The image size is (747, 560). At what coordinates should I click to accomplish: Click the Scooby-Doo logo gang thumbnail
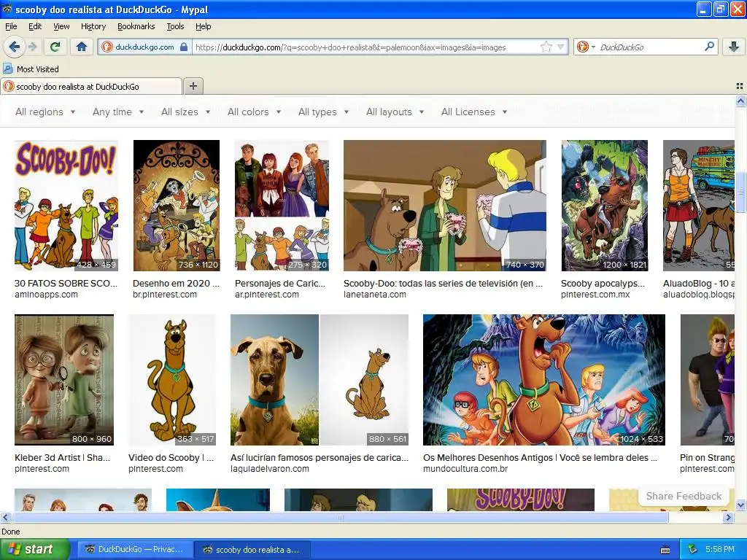[66, 205]
